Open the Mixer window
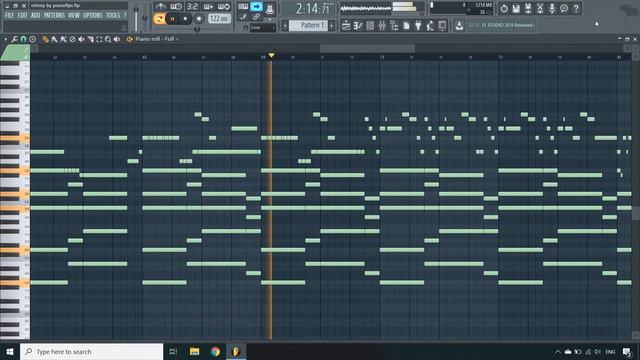 coord(382,26)
